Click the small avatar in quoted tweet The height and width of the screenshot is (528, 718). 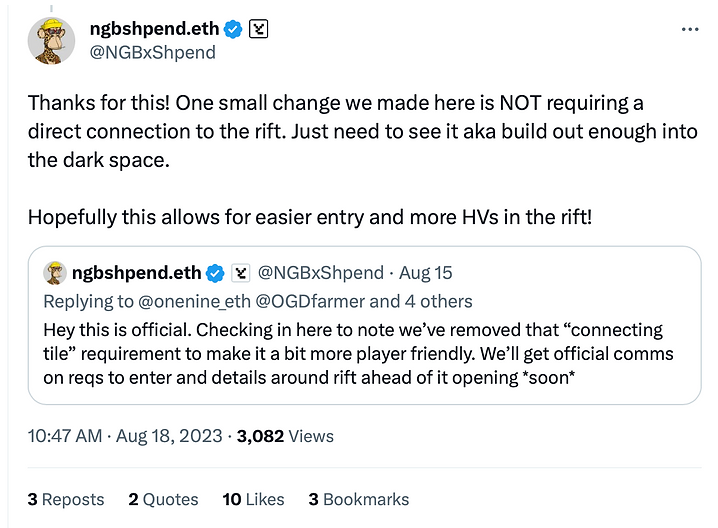click(x=55, y=273)
